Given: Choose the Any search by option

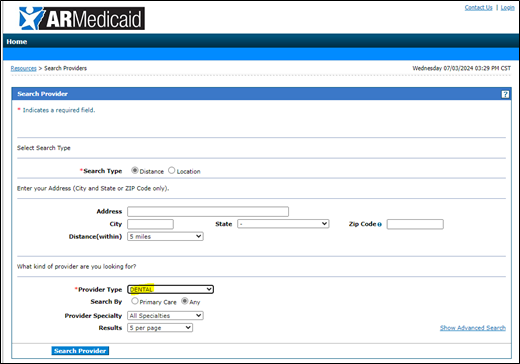Looking at the screenshot, I should point(184,301).
